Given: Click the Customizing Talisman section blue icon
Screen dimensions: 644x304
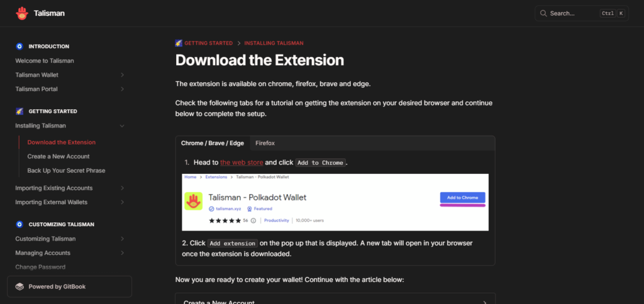Looking at the screenshot, I should click(19, 224).
